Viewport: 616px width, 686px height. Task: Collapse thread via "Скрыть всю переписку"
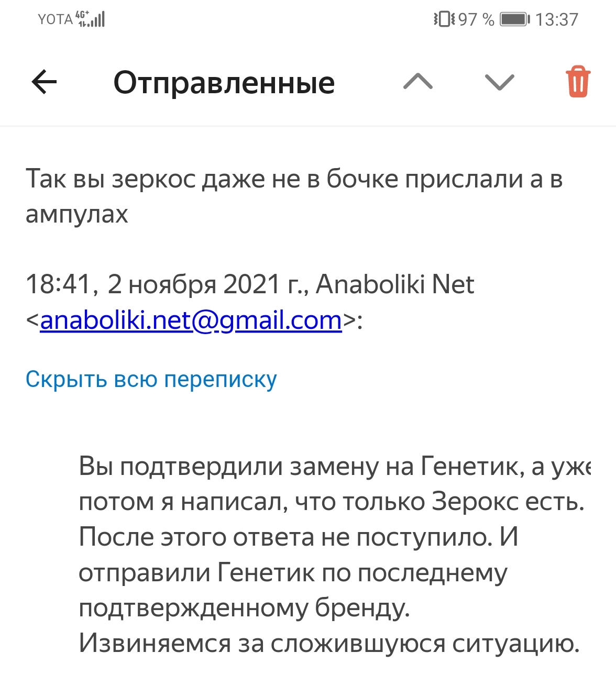[x=151, y=379]
